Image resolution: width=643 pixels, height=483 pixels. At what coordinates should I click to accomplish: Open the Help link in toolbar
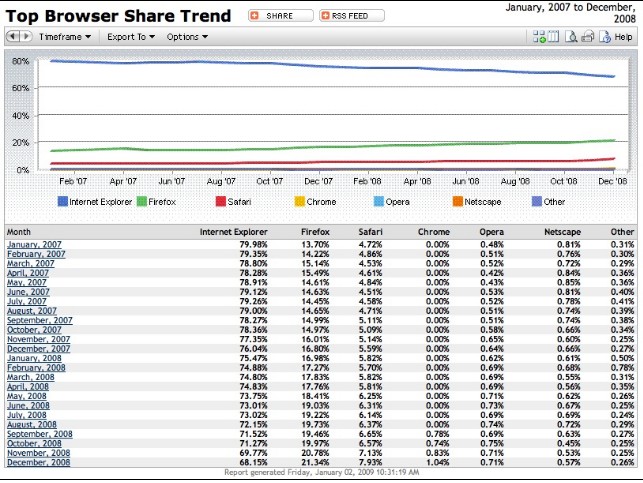pyautogui.click(x=623, y=37)
